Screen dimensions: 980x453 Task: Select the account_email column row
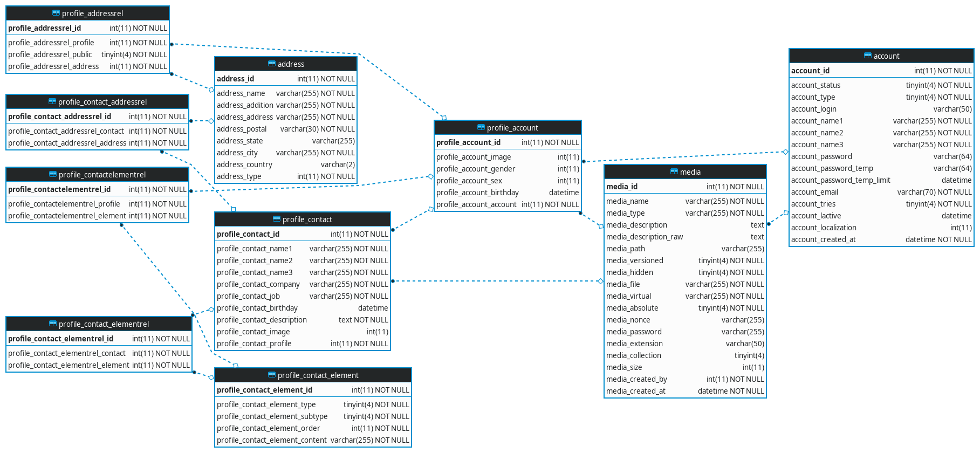pyautogui.click(x=881, y=192)
